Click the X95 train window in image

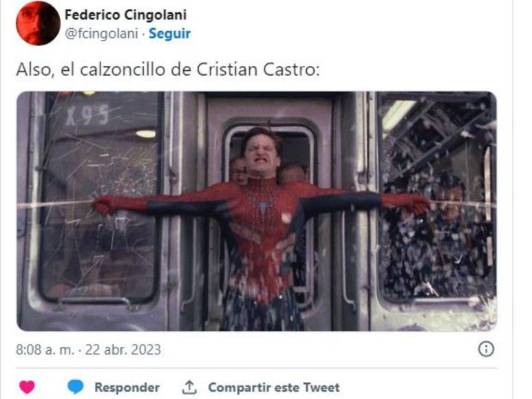(x=99, y=197)
